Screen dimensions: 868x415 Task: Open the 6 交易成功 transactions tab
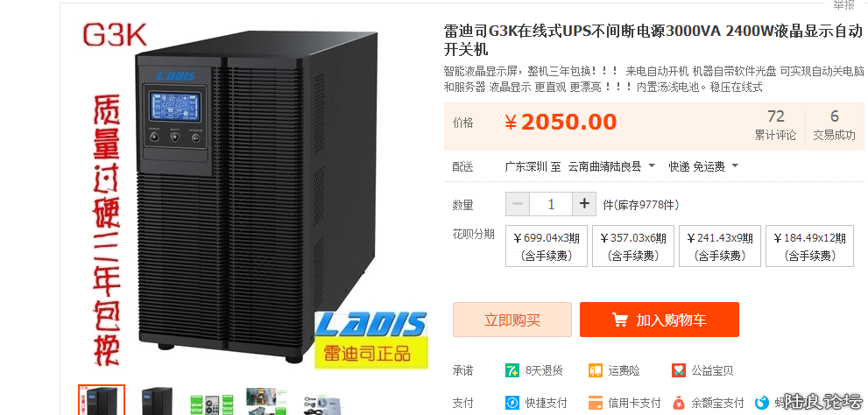(x=834, y=125)
